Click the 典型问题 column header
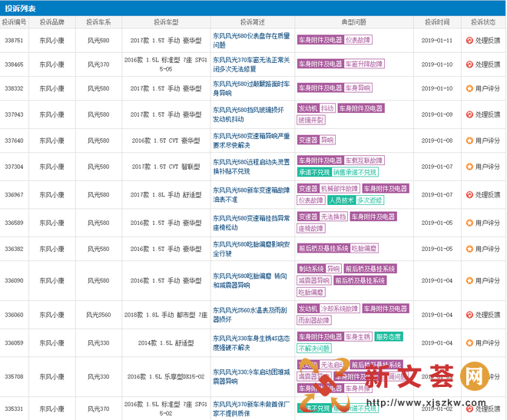Screen dimensions: 507x420 coord(353,22)
